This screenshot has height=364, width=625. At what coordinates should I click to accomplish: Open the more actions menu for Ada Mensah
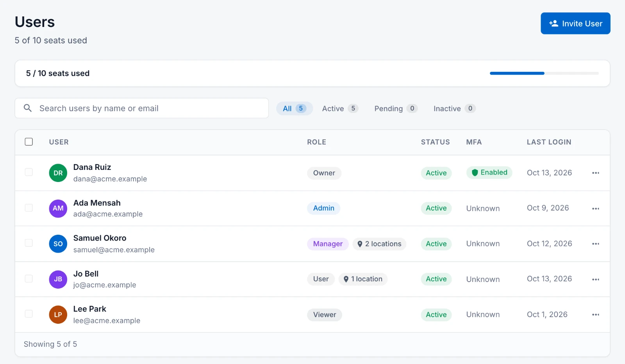pos(595,209)
